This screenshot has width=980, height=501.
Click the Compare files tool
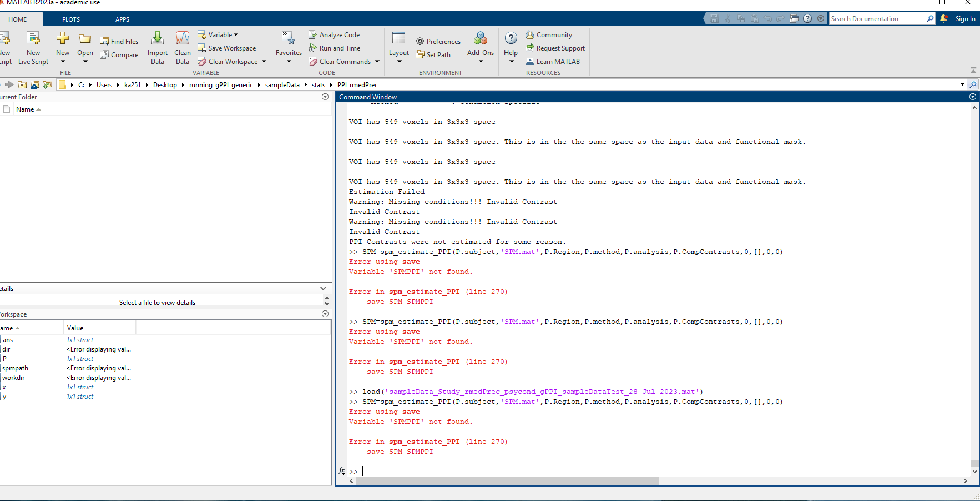(x=119, y=55)
